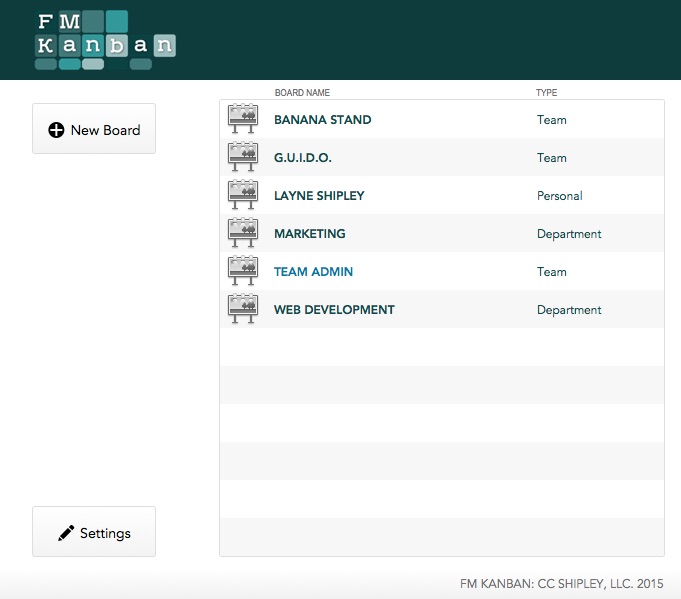Screen dimensions: 681x599
Task: Create a board with the New Board button
Action: point(94,129)
